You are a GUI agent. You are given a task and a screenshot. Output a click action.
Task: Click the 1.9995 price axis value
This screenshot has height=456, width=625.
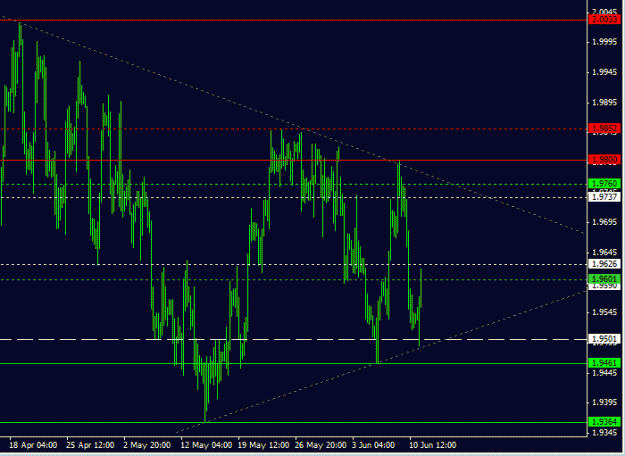coord(604,42)
